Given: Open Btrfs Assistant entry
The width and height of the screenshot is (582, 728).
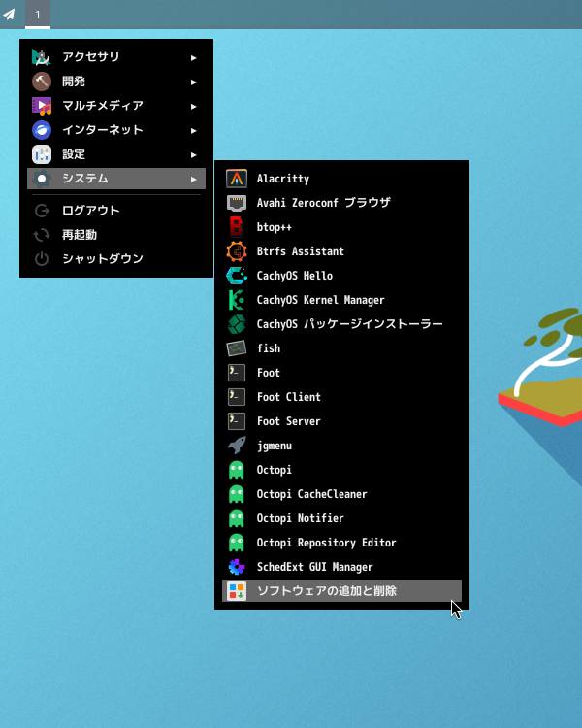Looking at the screenshot, I should point(341,251).
